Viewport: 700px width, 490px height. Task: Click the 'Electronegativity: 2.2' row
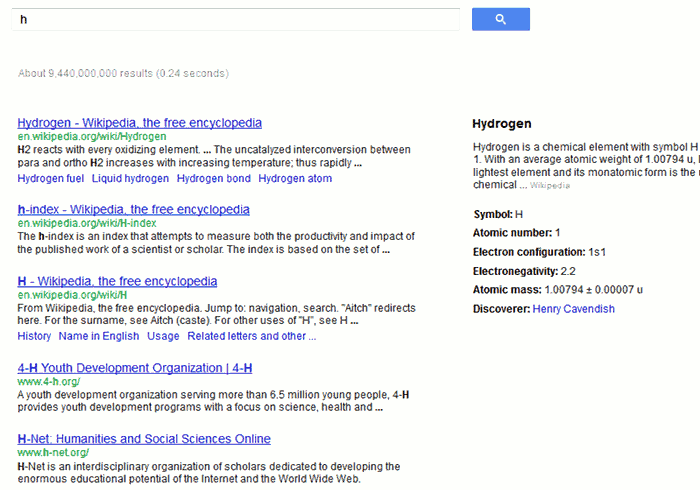point(524,271)
